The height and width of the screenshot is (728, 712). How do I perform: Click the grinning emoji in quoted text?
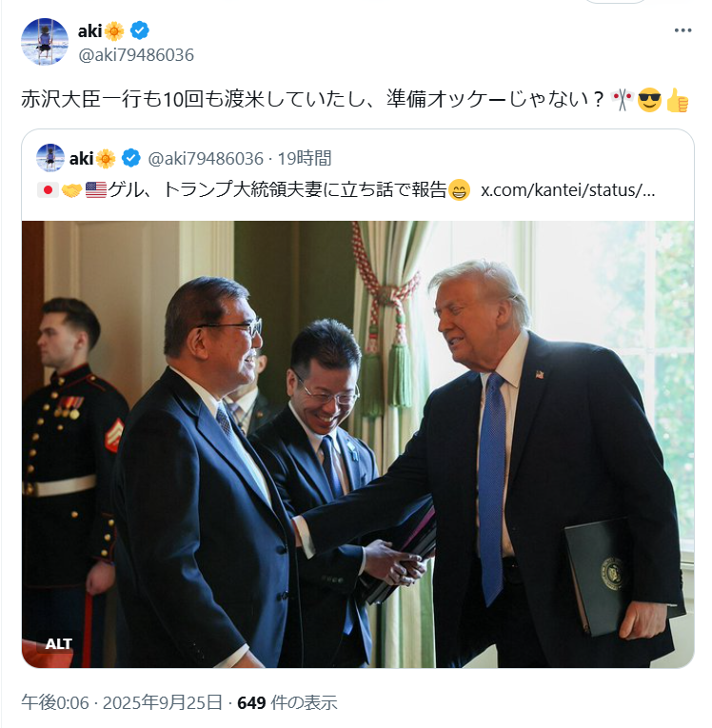coord(459,190)
